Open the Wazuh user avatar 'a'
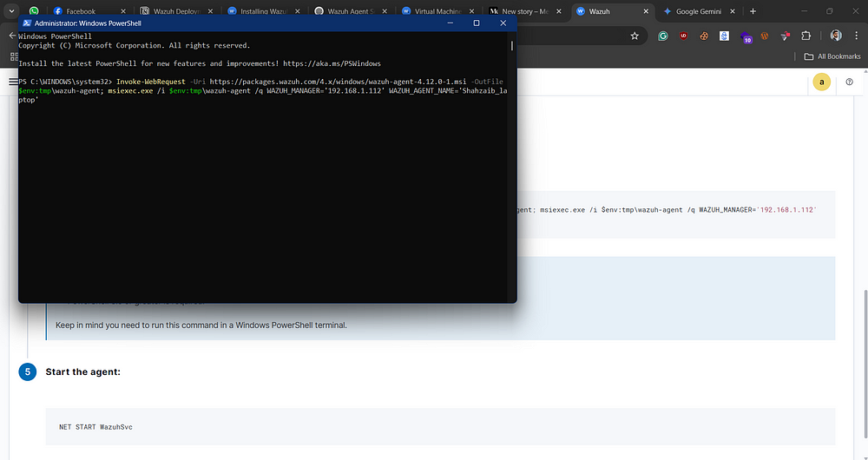The width and height of the screenshot is (868, 460). (x=821, y=82)
